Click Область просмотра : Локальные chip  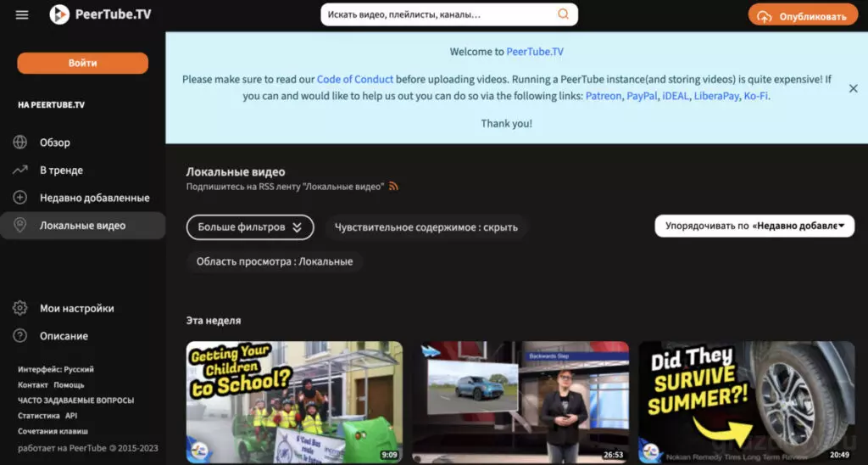tap(275, 261)
